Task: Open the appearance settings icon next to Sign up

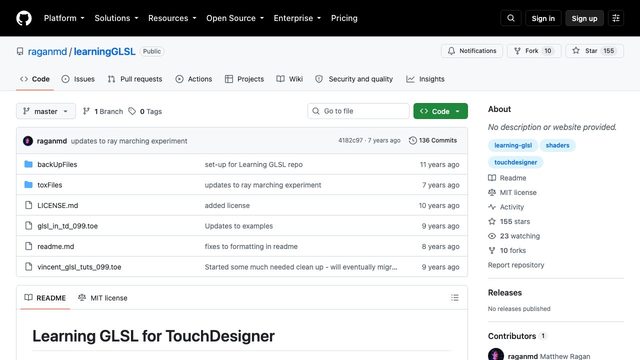Action: 616,18
